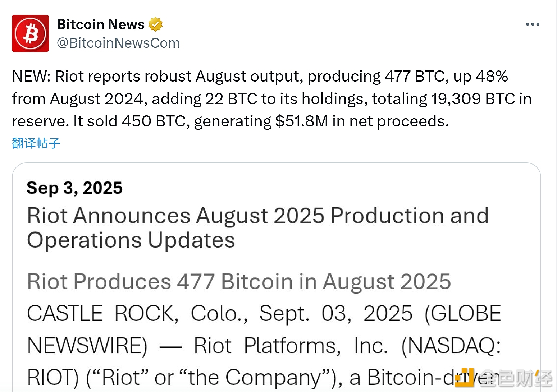Open the Bitcoin News display name
This screenshot has height=392, width=557.
pos(100,24)
